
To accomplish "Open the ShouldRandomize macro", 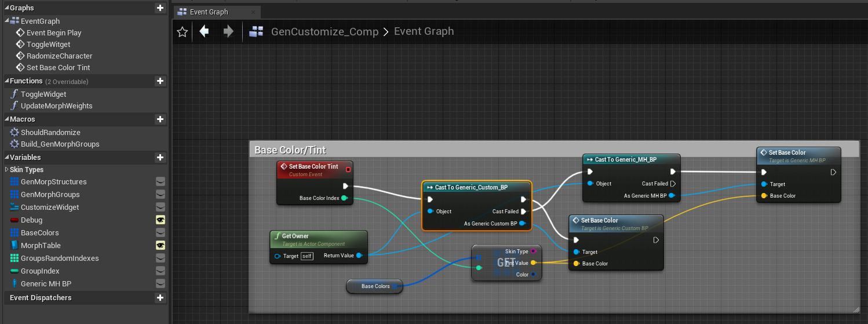I will pos(50,133).
